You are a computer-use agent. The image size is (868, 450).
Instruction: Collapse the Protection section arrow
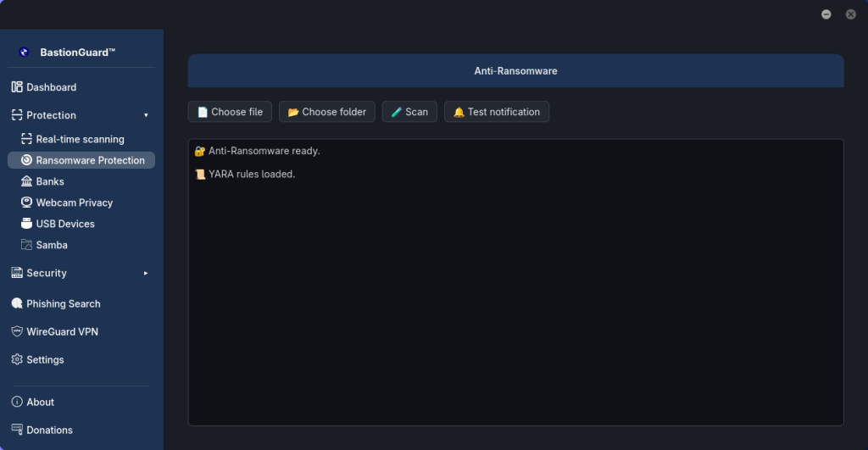click(146, 115)
